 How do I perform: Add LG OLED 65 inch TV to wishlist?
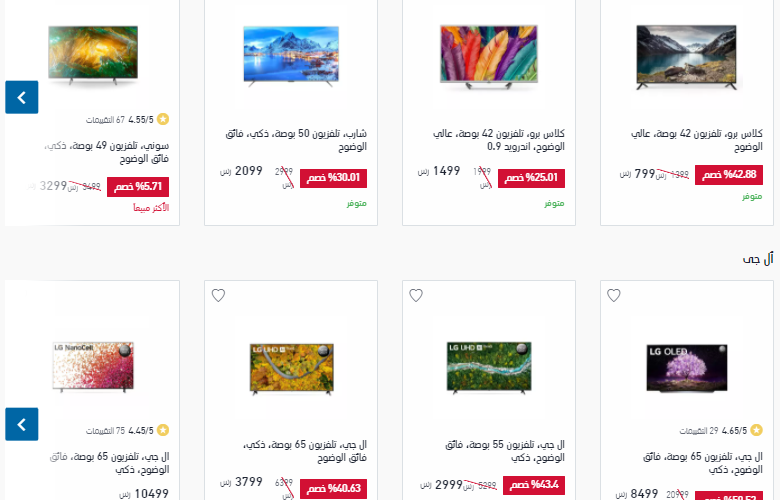(x=614, y=296)
